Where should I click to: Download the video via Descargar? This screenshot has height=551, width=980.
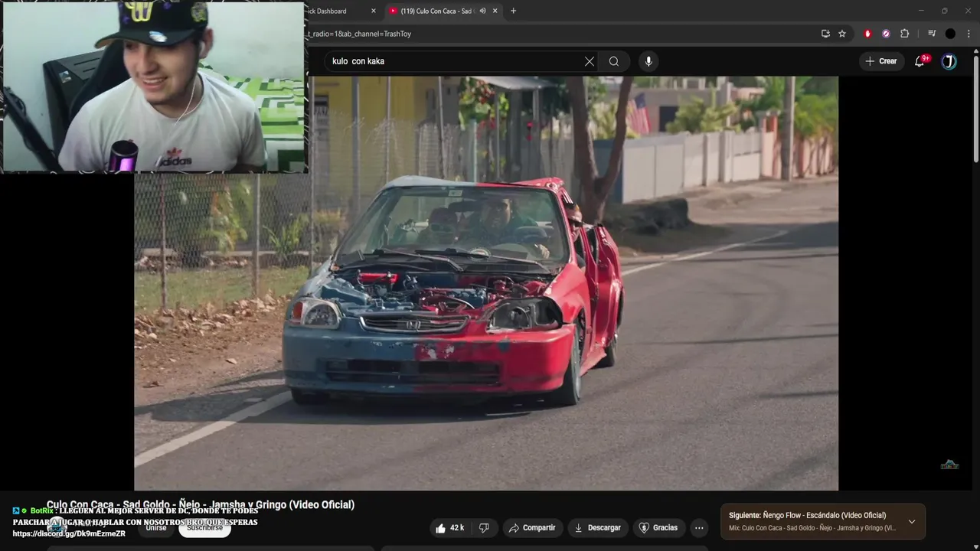point(598,528)
